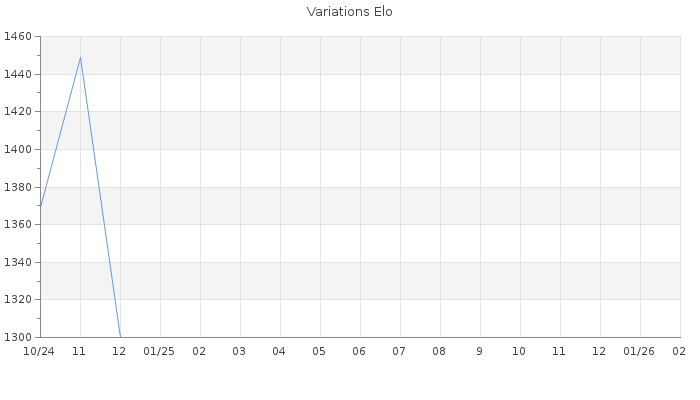Select the 01/25 x-axis label
Screen dimensions: 700x400
pos(159,352)
